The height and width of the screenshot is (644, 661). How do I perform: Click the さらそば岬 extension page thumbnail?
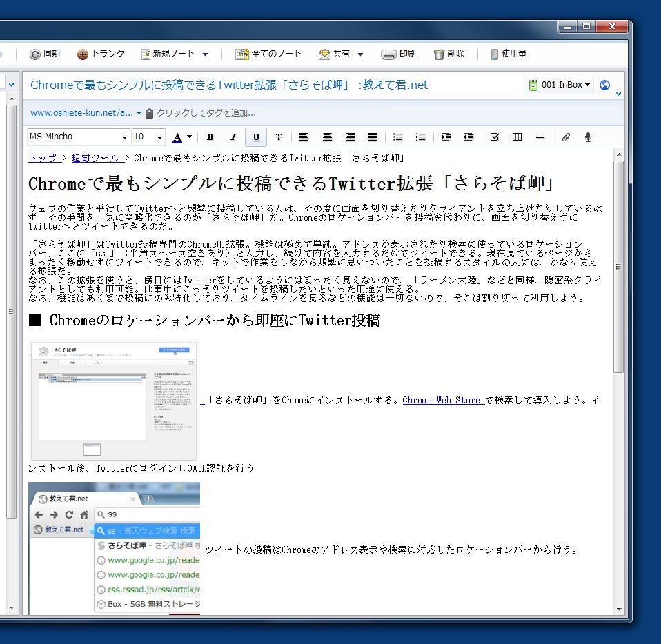[x=114, y=401]
